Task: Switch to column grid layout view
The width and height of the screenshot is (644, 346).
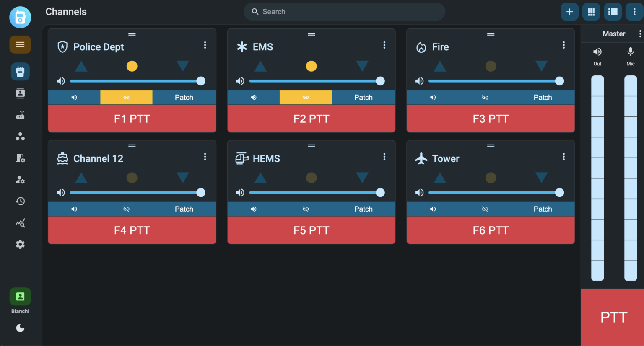Action: (591, 12)
